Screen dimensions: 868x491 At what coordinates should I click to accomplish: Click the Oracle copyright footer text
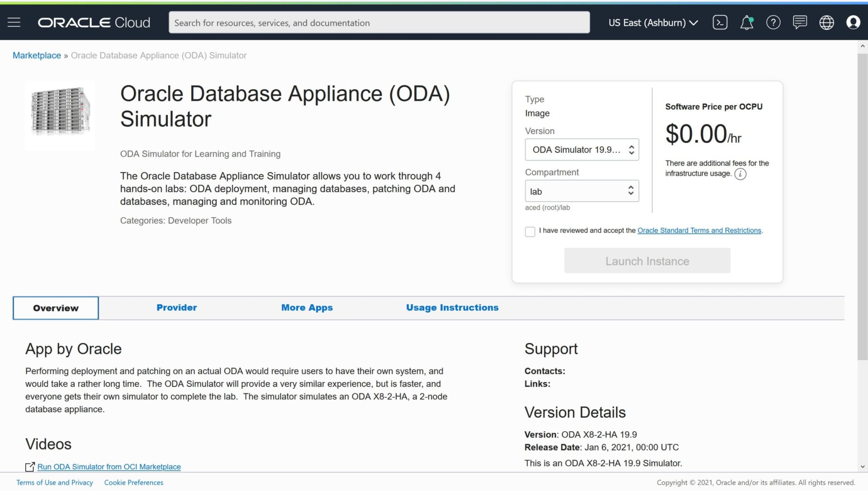coord(756,483)
